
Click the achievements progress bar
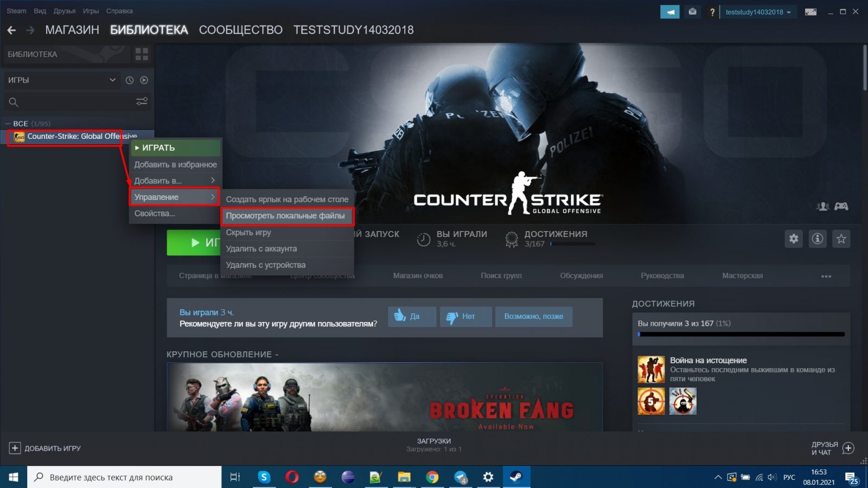[x=741, y=334]
